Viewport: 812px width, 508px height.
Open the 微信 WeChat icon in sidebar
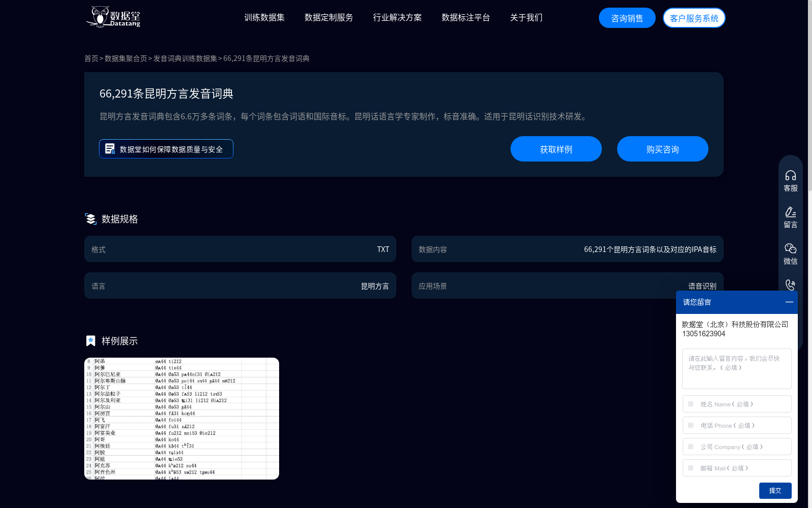point(791,248)
